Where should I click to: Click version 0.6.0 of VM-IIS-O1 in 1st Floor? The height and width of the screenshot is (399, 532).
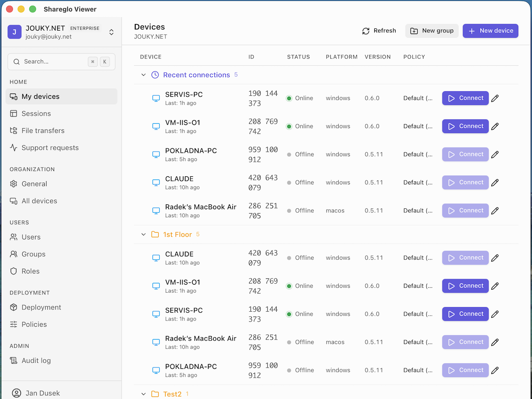[372, 286]
